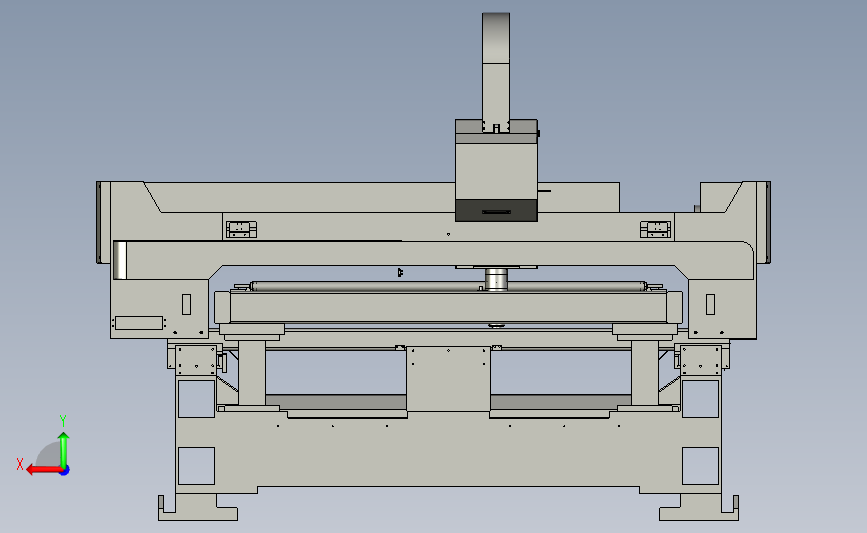
Task: Click the red X axis arrow of the triad
Action: tap(43, 470)
